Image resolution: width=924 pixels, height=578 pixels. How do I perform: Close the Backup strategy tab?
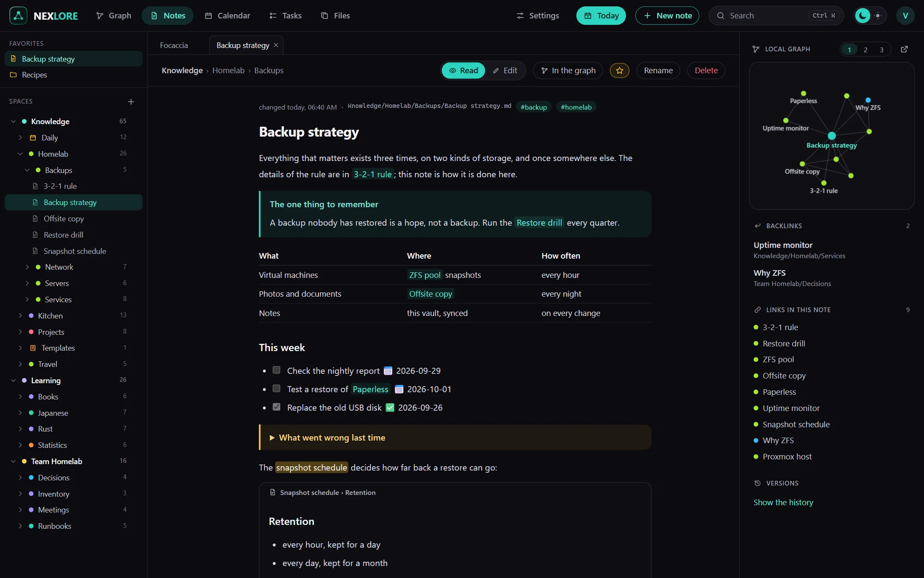click(276, 45)
